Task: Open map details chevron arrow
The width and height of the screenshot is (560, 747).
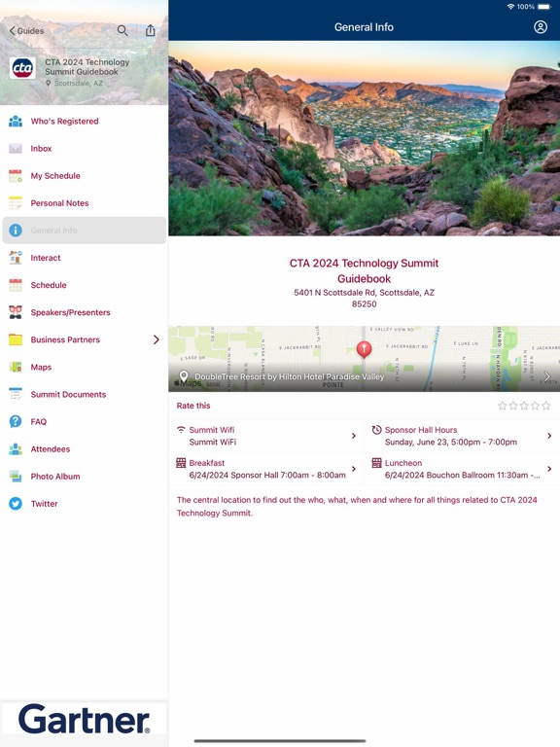Action: [x=547, y=376]
